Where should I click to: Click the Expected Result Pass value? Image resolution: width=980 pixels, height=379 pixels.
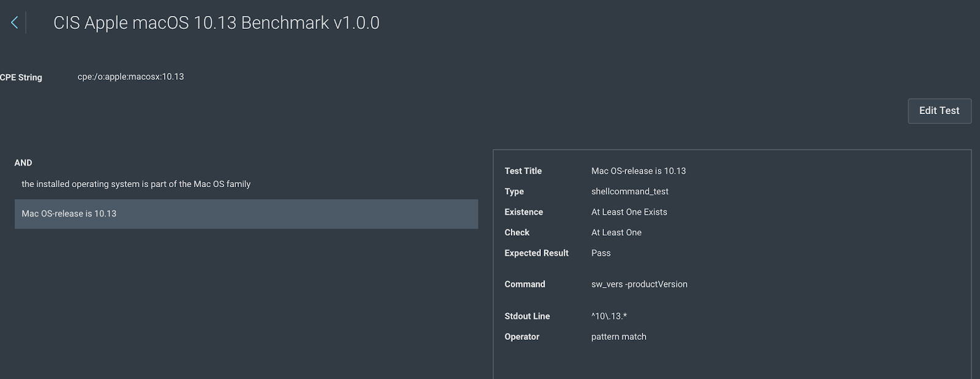(601, 253)
